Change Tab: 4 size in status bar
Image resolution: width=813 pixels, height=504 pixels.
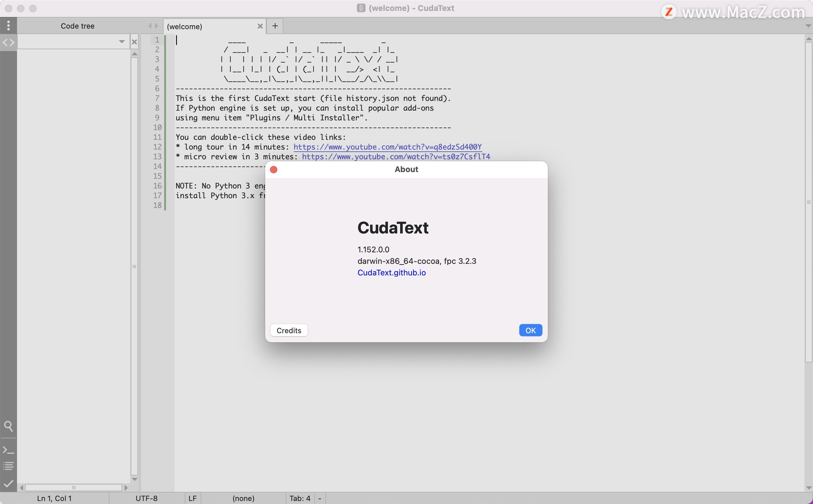300,498
